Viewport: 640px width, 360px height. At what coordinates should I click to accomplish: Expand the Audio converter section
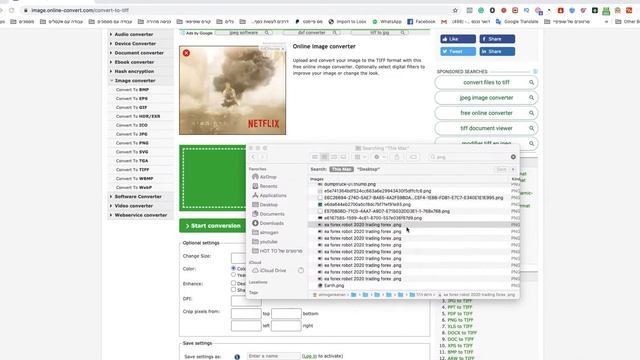[133, 34]
